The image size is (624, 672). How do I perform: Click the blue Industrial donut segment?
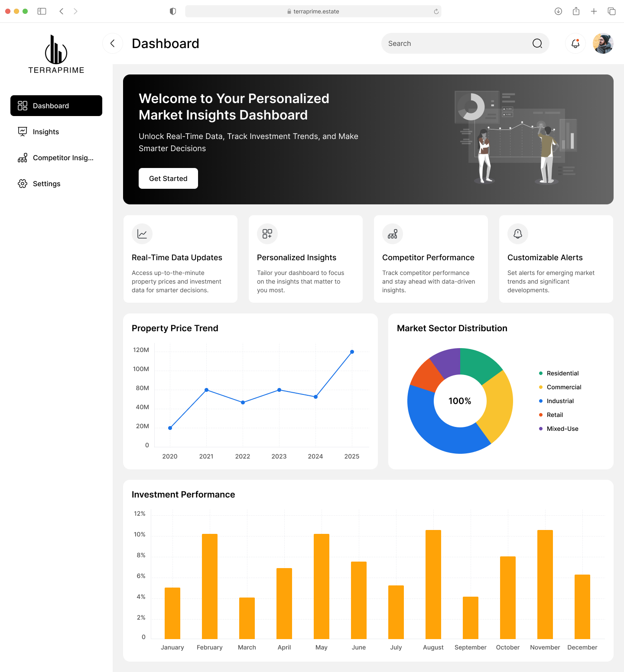point(438,433)
